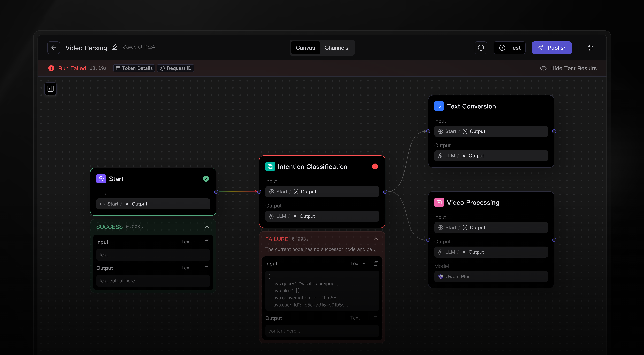Click the Intention Classification right output port
This screenshot has height=355, width=644.
[x=385, y=192]
